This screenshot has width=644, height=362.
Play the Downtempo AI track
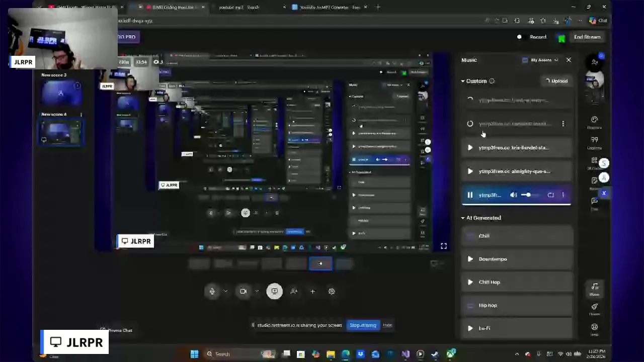[x=470, y=259]
